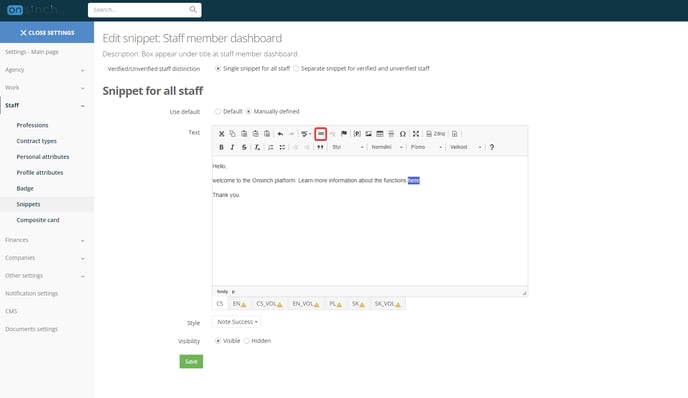Click the Cut icon in editor toolbar

tap(222, 134)
